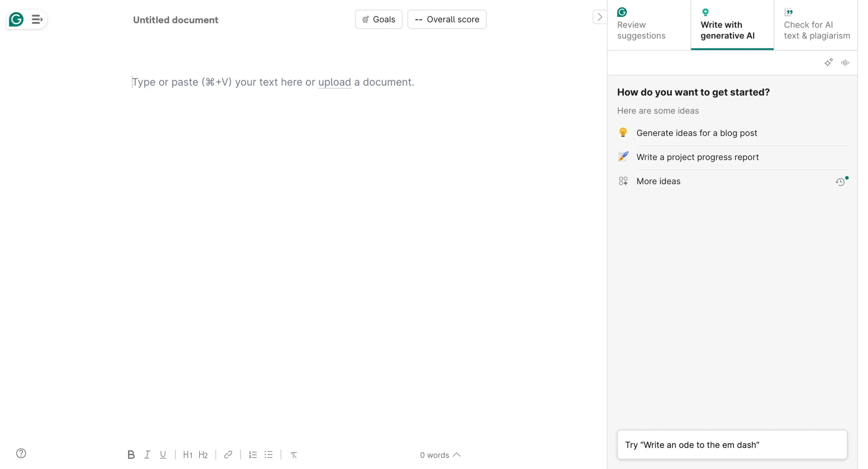Click the Untitled document title field
868x469 pixels.
click(175, 20)
